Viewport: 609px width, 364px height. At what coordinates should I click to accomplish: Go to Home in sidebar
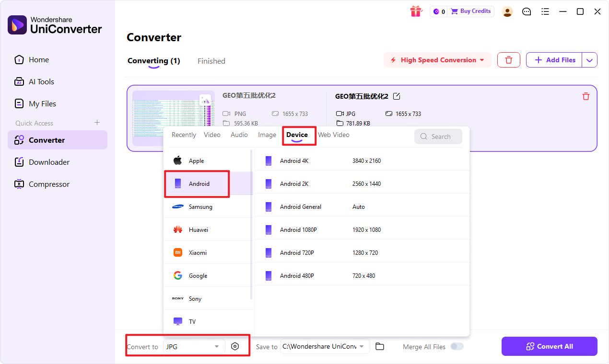[58, 60]
